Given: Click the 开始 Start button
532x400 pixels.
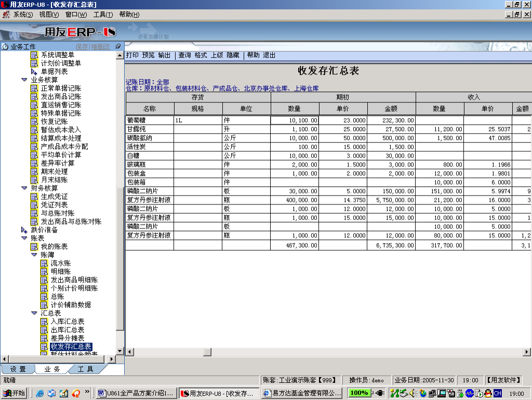Looking at the screenshot, I should point(14,393).
